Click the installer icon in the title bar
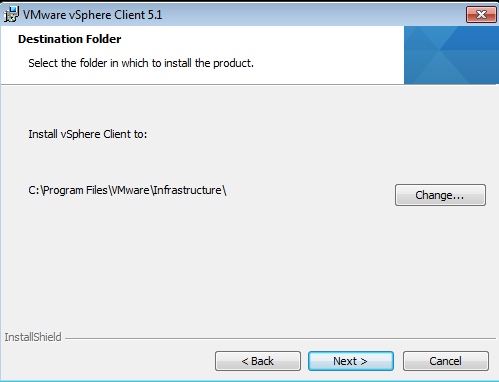Screen dimensions: 499x382 [x=11, y=15]
